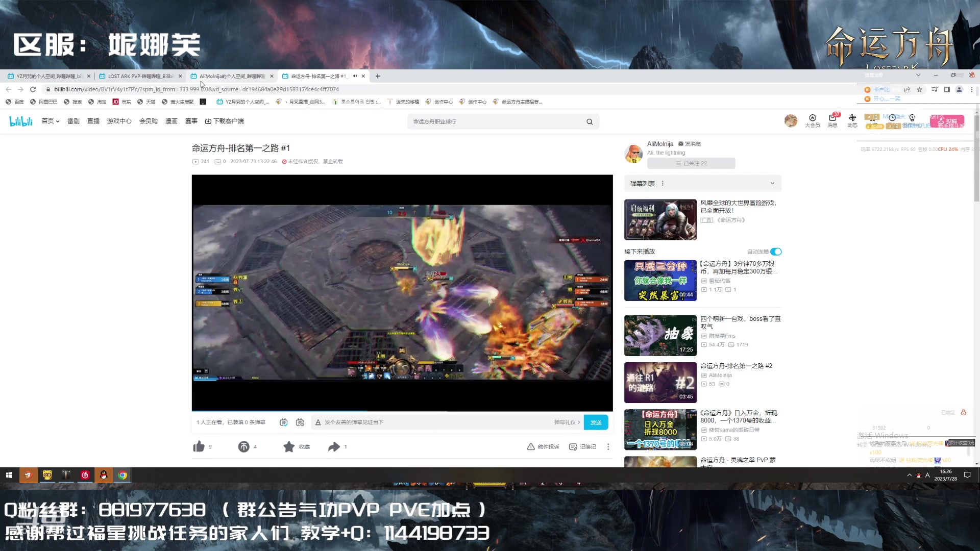Screen dimensions: 980x551
Task: Open Chrome three-dot menu
Action: click(x=971, y=89)
